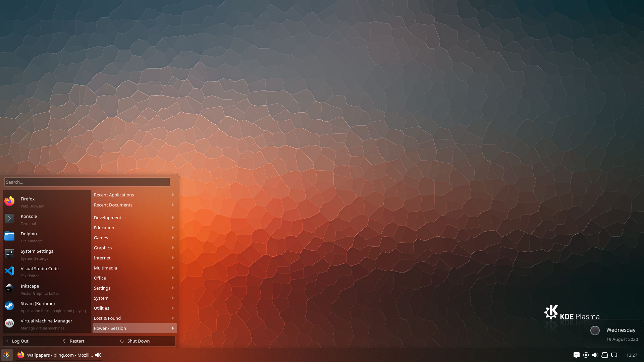Launch Steam (Runtime) icon
The width and height of the screenshot is (644, 362).
point(9,306)
